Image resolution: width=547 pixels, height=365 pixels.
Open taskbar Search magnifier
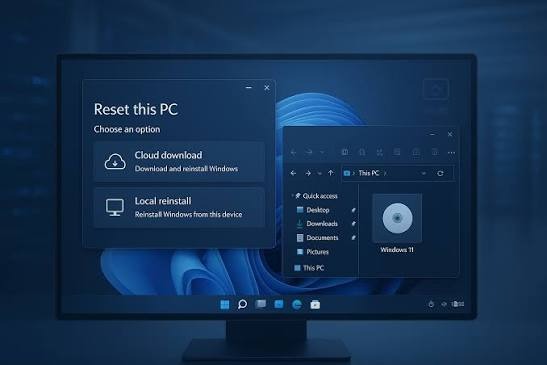242,305
